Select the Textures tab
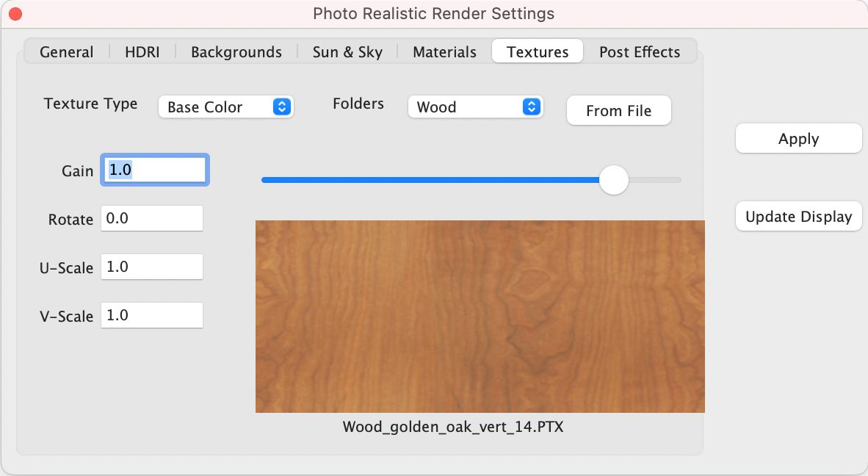 pyautogui.click(x=537, y=51)
